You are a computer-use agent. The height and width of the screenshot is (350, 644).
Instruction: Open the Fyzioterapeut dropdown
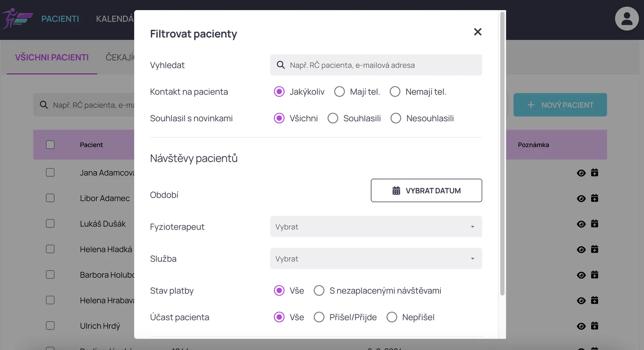tap(376, 227)
